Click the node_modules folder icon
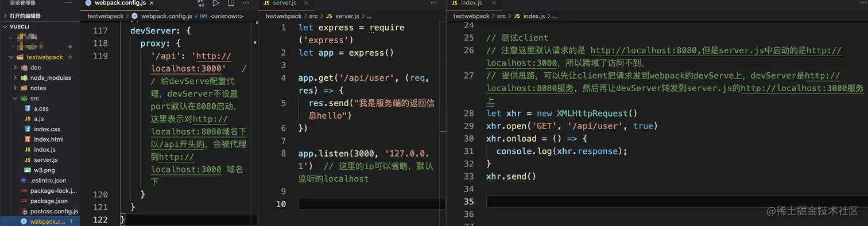The height and width of the screenshot is (226, 868). pyautogui.click(x=24, y=78)
